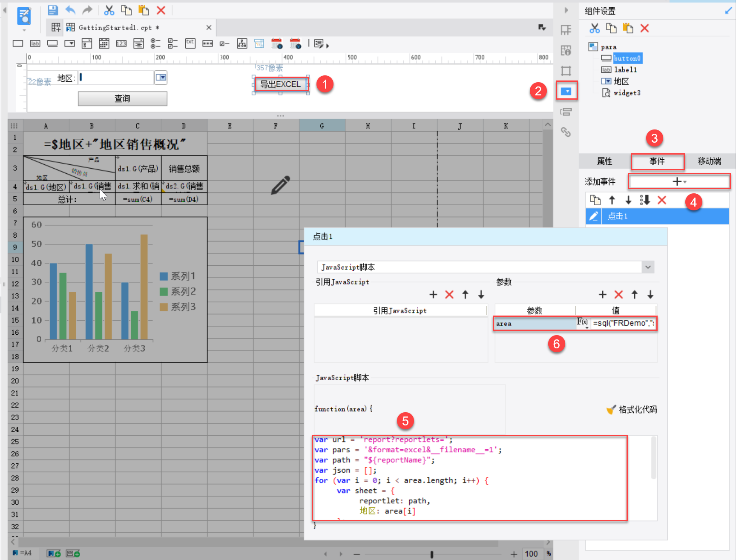
Task: Click the Cut scissors icon in main toolbar
Action: coord(109,10)
